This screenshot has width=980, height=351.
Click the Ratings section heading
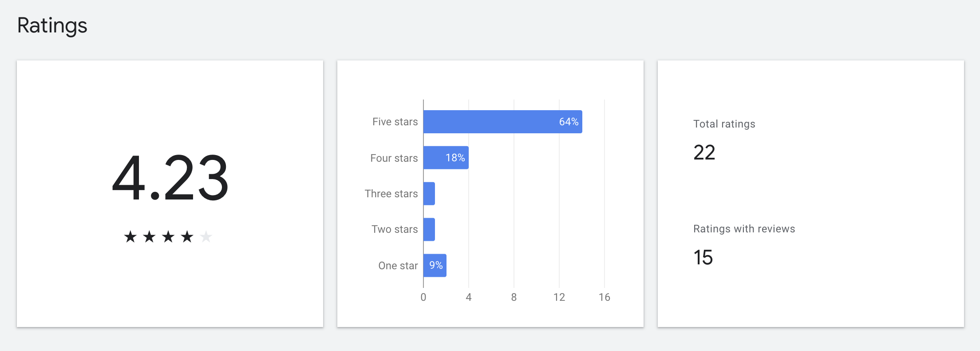tap(52, 25)
